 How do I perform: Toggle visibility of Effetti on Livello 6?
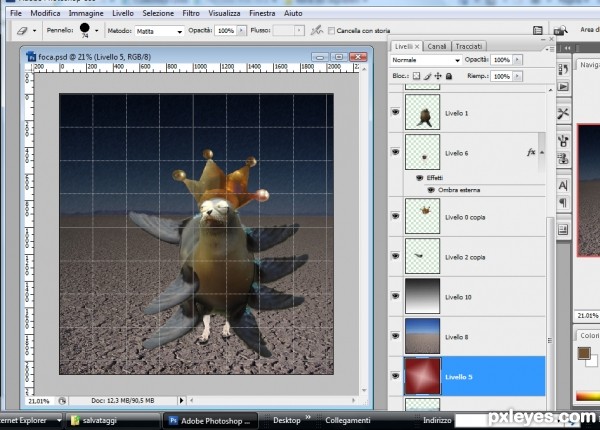pyautogui.click(x=419, y=178)
